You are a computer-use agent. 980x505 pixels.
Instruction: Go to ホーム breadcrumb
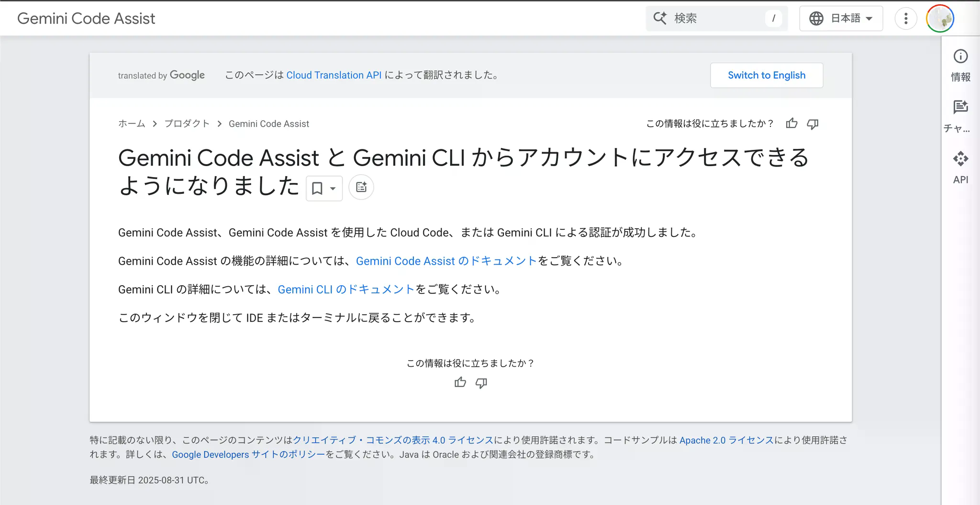coord(132,123)
